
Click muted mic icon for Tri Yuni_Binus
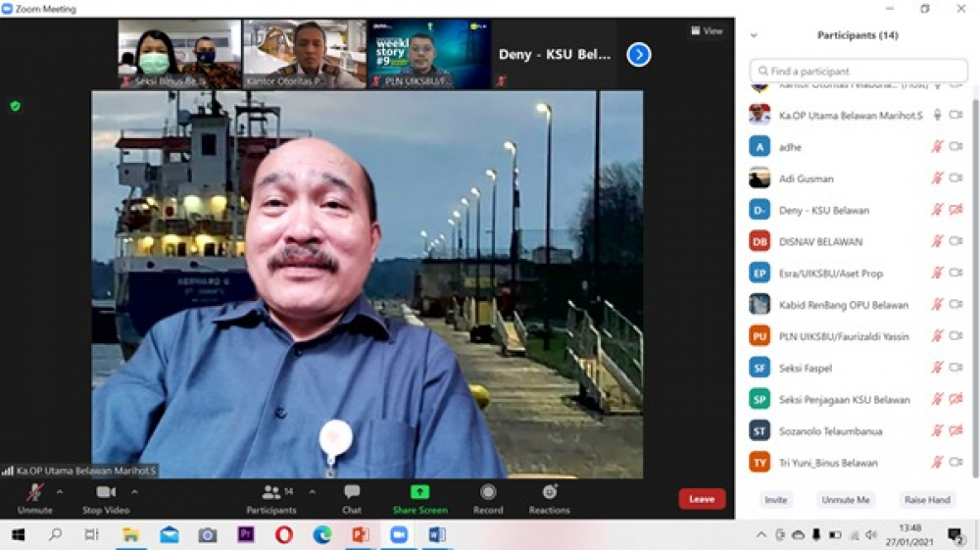click(937, 462)
